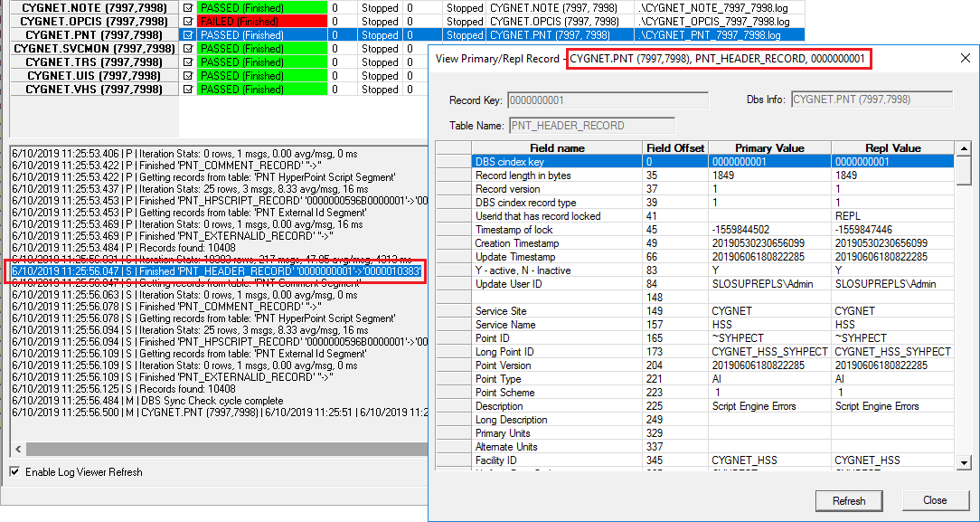Click the Record Key input field
The width and height of the screenshot is (980, 522).
608,100
